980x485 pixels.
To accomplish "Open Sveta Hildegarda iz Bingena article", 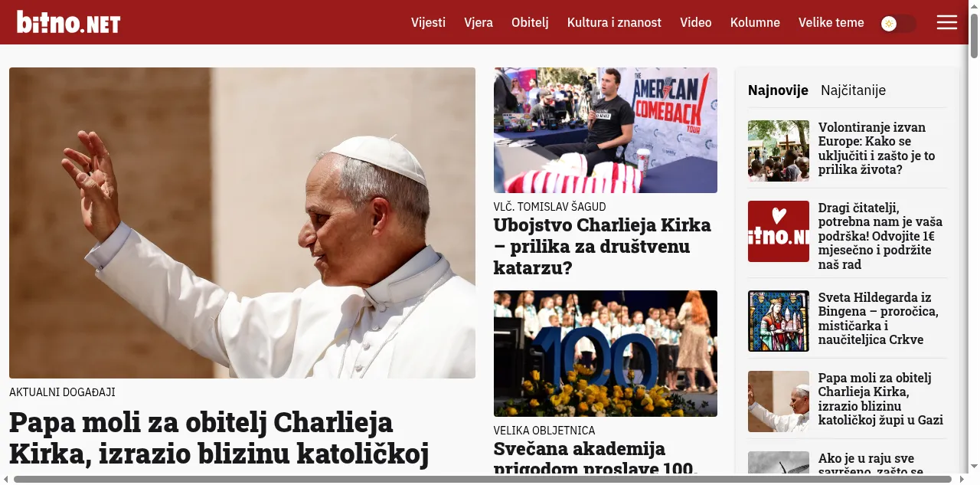I will (x=878, y=319).
